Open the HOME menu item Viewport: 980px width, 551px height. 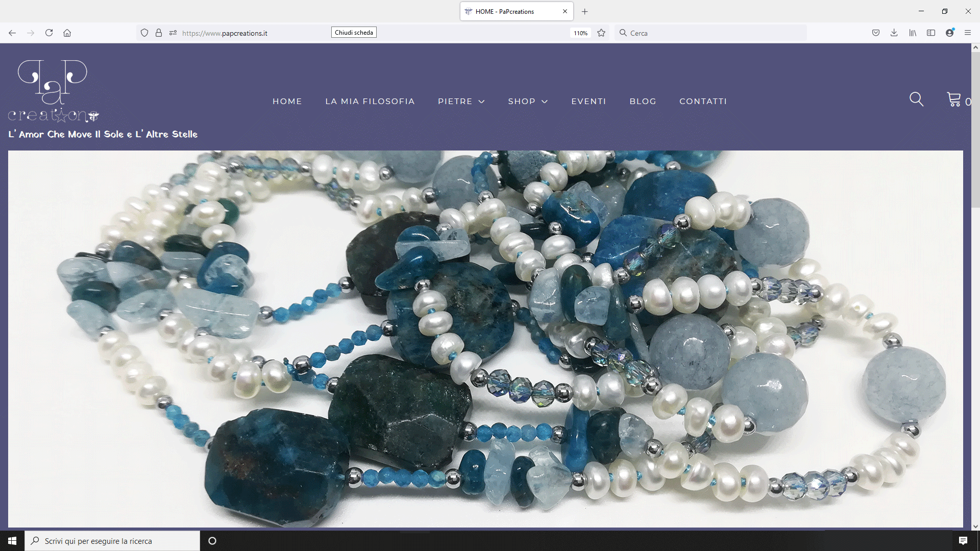point(287,102)
